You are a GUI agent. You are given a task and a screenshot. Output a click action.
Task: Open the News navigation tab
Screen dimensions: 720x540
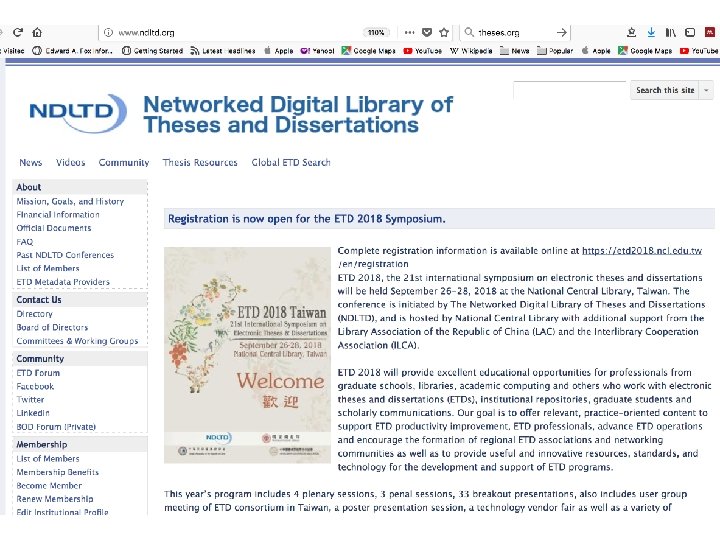[x=31, y=163]
